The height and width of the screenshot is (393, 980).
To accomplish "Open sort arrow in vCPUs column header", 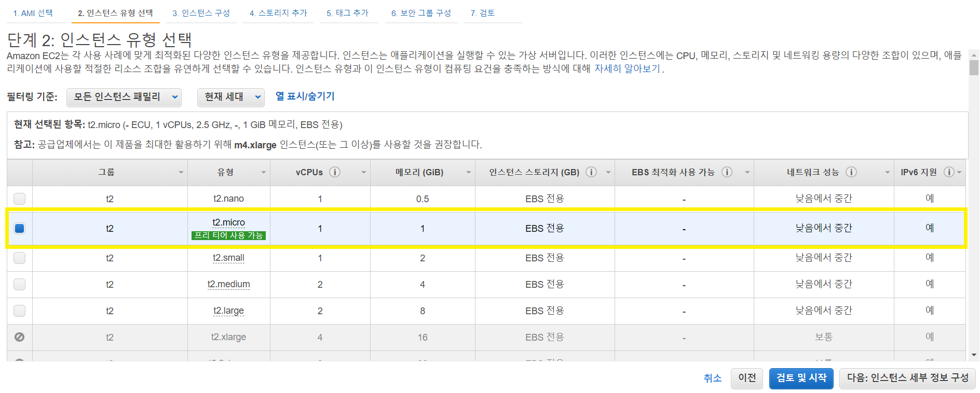I will pos(364,173).
